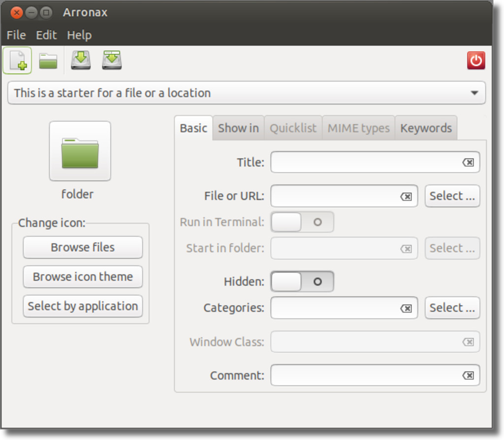Click the clear icon in the Comment field
The height and width of the screenshot is (440, 504).
click(x=468, y=376)
